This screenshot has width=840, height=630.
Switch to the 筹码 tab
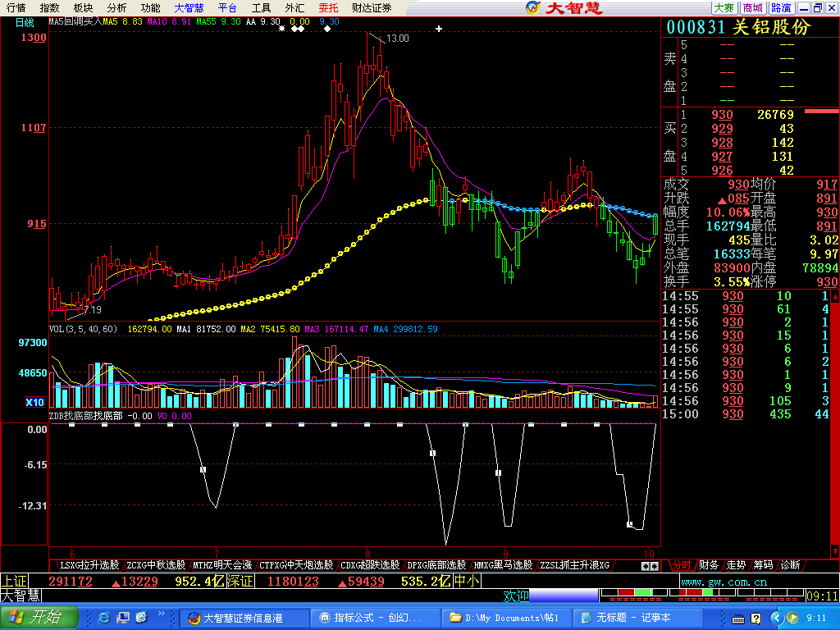[763, 564]
